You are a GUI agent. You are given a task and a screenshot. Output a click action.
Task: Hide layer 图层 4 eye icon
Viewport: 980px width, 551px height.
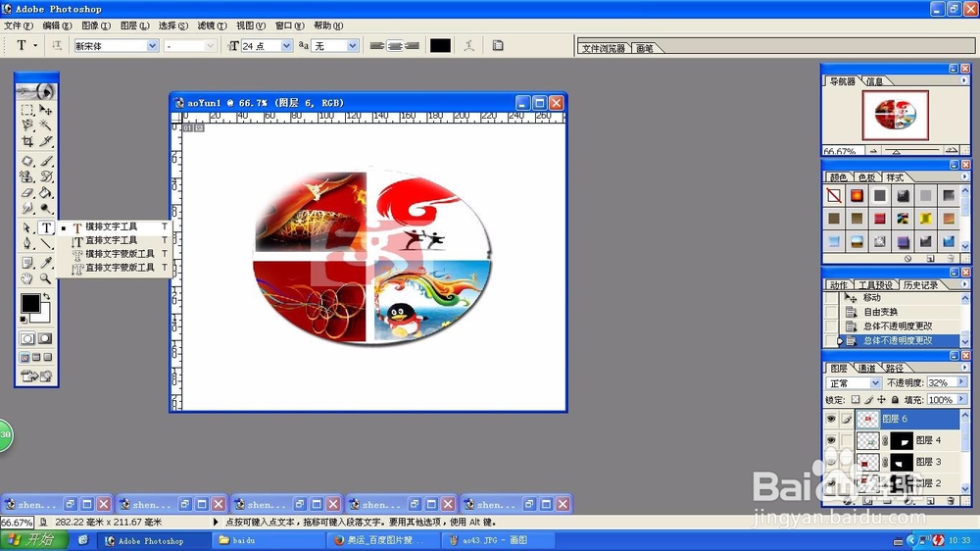click(831, 440)
